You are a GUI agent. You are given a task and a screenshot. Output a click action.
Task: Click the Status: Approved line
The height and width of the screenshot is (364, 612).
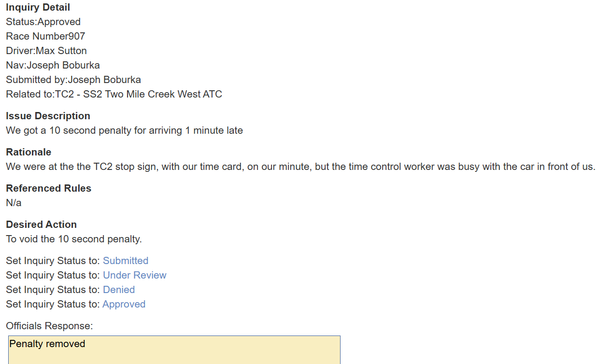click(43, 22)
